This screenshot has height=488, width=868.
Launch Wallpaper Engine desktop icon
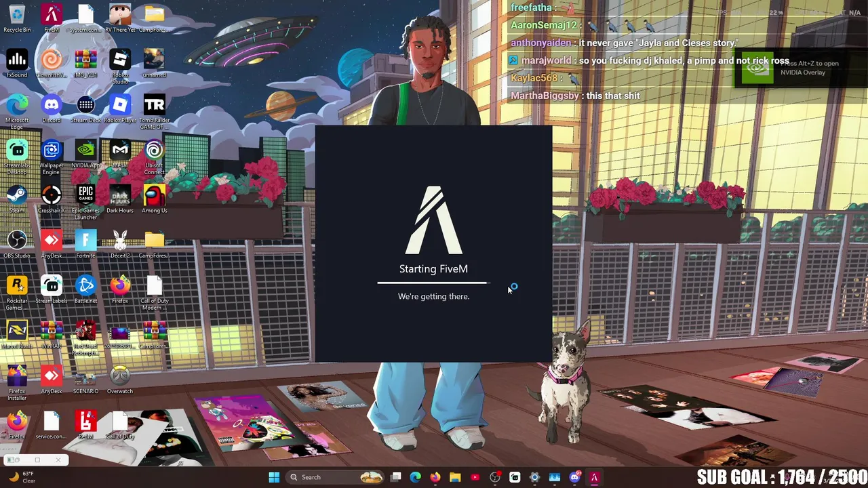[x=52, y=157]
